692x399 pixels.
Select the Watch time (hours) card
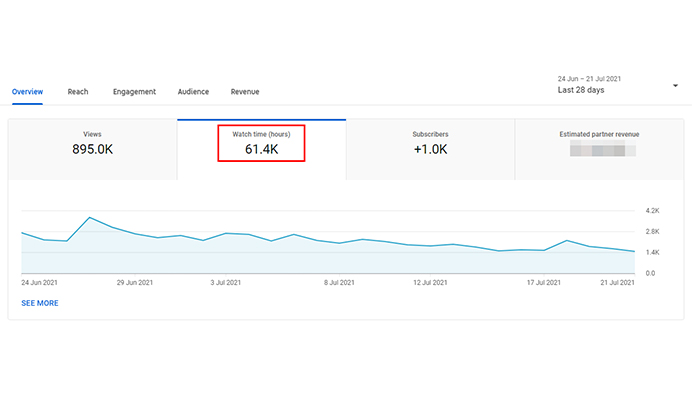[x=262, y=149]
